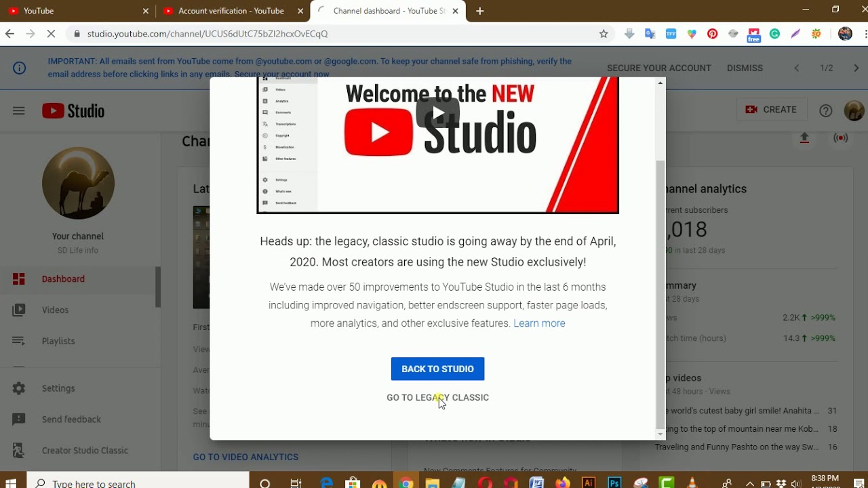Open Microsoft Edge from the taskbar
Viewport: 868px width, 488px height.
click(327, 483)
